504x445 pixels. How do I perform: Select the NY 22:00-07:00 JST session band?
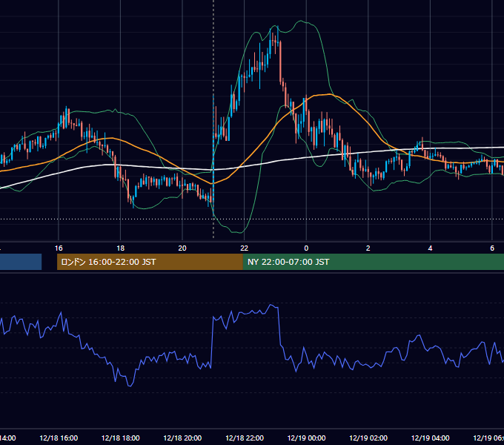[373, 262]
